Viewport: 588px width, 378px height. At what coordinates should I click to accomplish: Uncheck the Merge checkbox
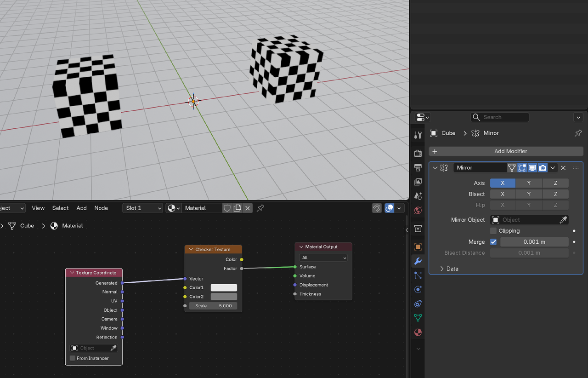(493, 242)
